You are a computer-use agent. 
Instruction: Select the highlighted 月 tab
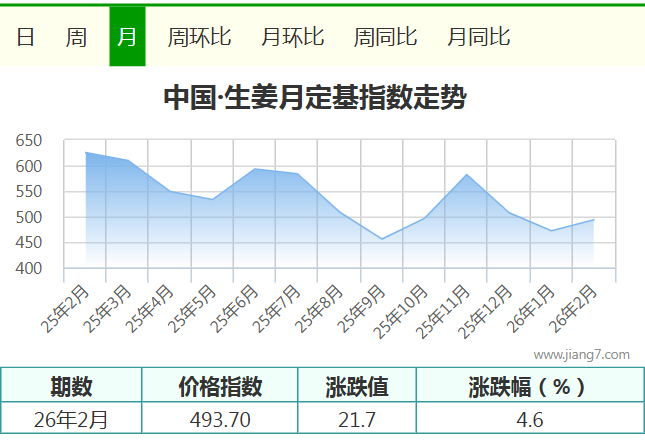coord(127,37)
